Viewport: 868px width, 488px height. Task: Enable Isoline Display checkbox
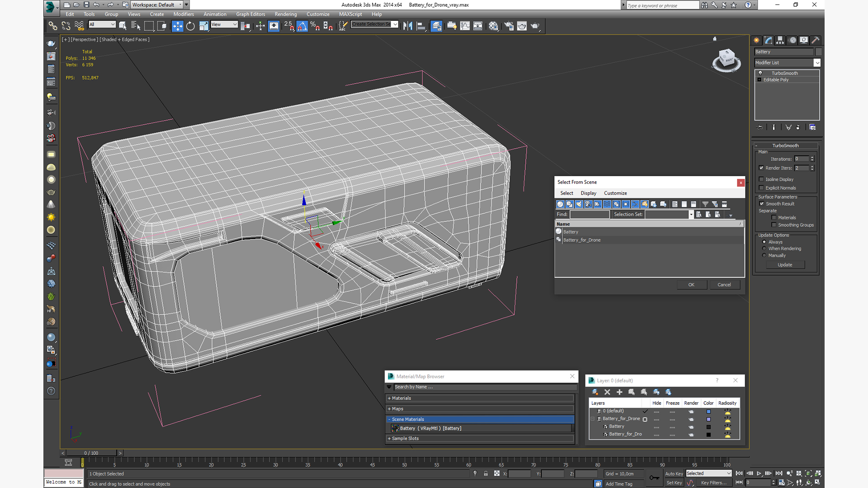click(x=761, y=179)
